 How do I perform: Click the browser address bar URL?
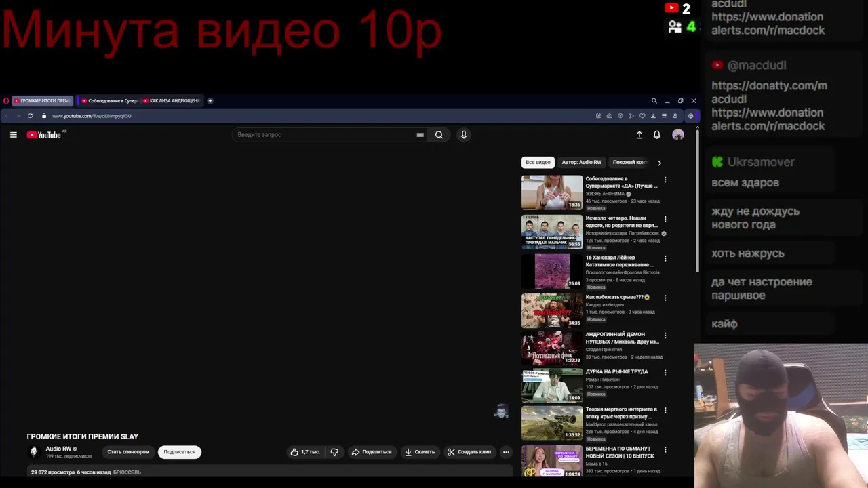click(x=92, y=116)
